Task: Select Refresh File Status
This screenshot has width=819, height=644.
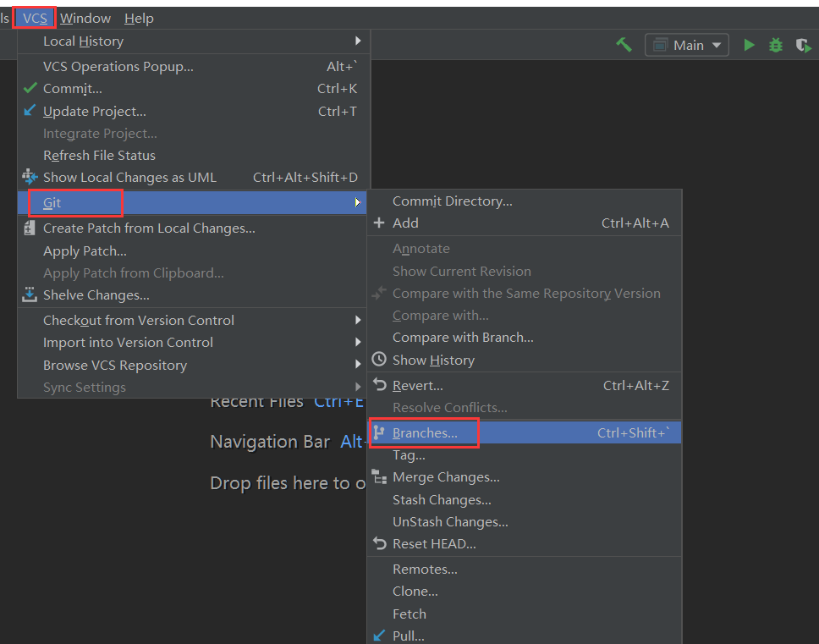Action: point(194,156)
